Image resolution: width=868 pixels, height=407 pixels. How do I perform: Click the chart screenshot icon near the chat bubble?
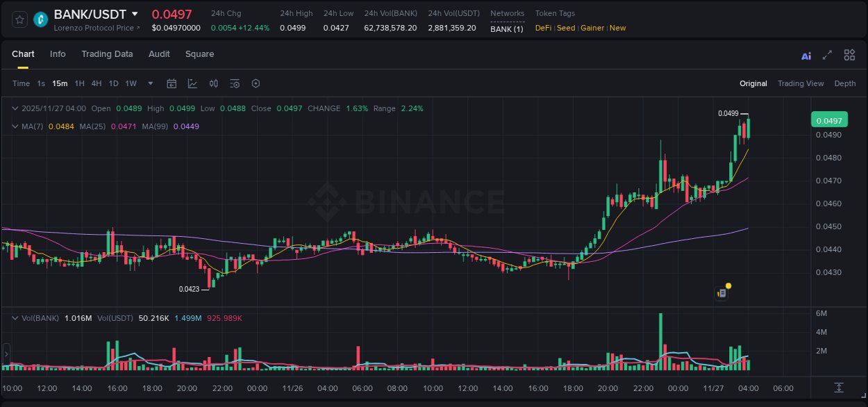click(720, 292)
